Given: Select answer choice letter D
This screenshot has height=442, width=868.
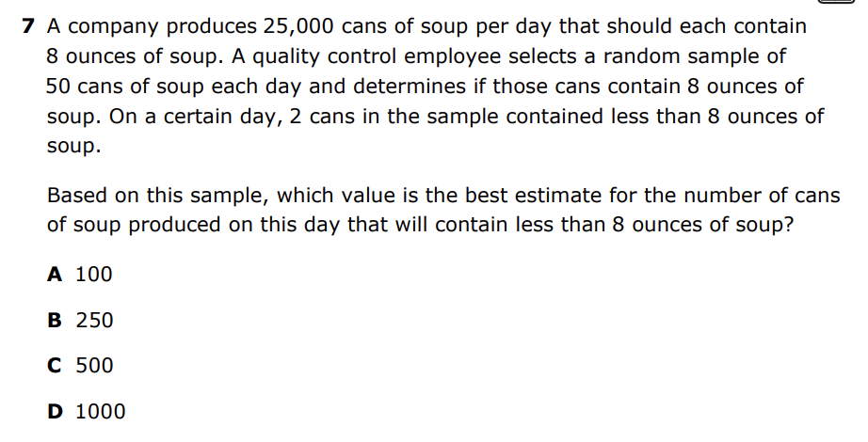Looking at the screenshot, I should click(x=56, y=411).
